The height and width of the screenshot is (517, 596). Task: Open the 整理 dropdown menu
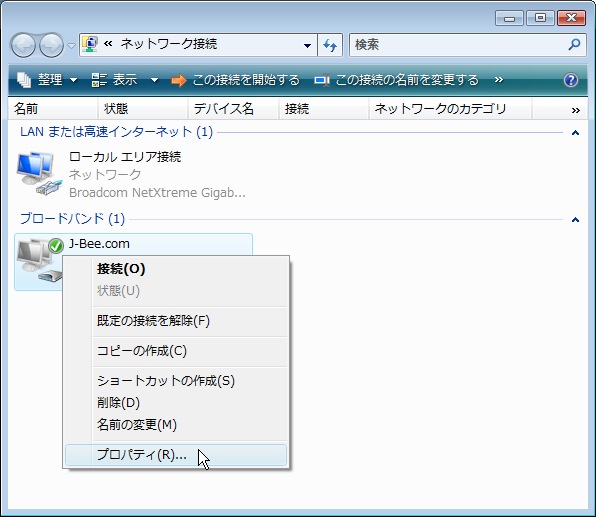(47, 80)
